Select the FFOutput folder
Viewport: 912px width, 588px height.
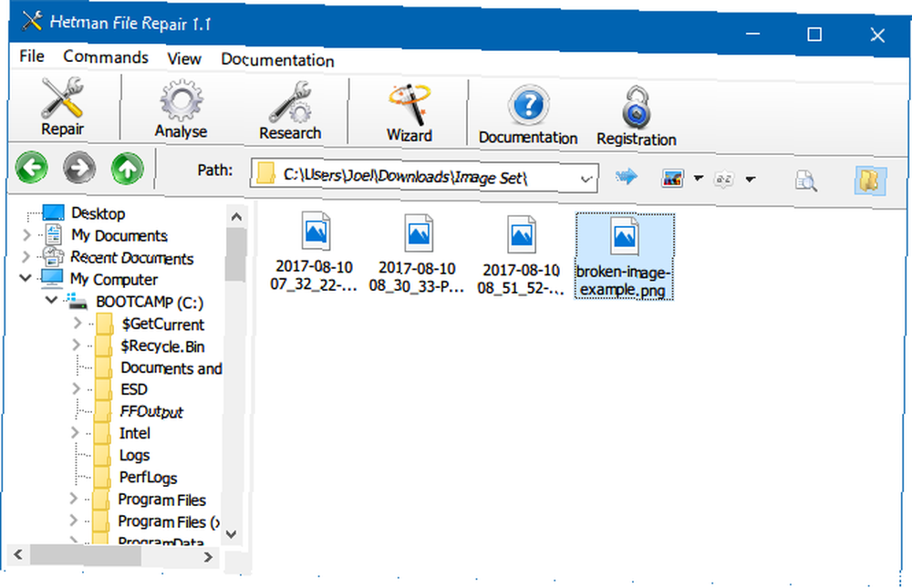pos(151,412)
